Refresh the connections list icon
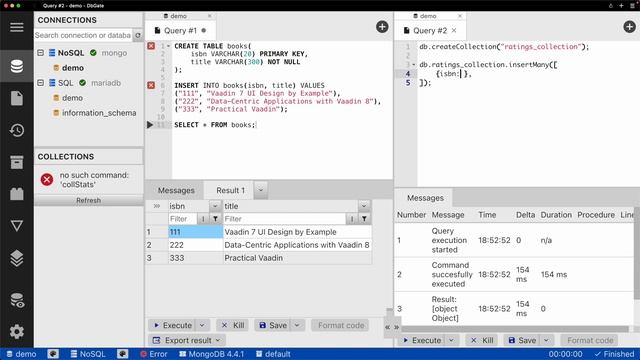 [x=138, y=36]
